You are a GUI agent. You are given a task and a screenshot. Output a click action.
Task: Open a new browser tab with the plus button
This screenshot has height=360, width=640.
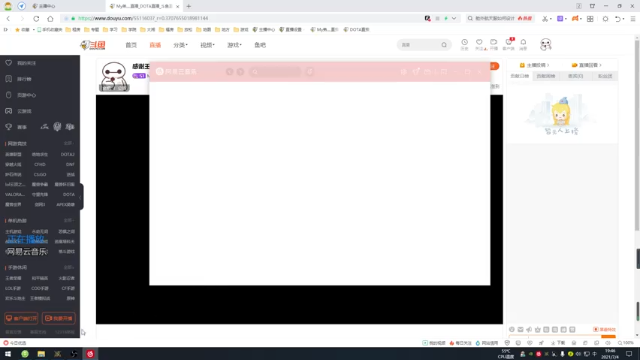coord(189,6)
